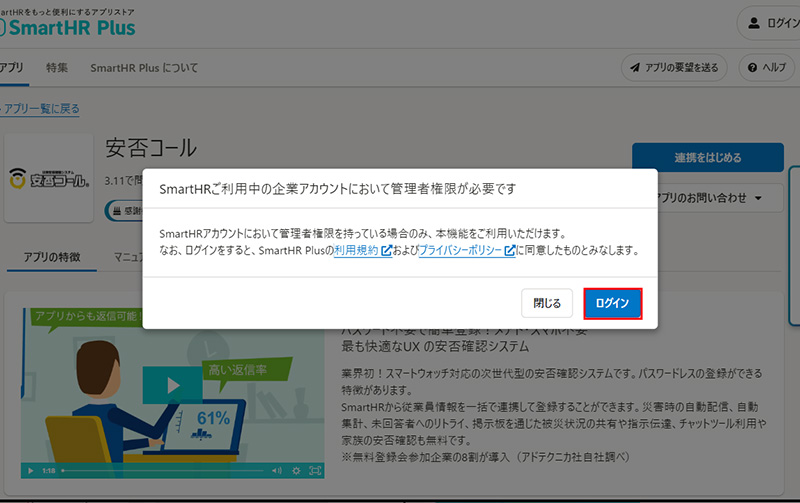
Task: Click the paper plane icon in アプリの要望を送る
Action: tap(635, 67)
